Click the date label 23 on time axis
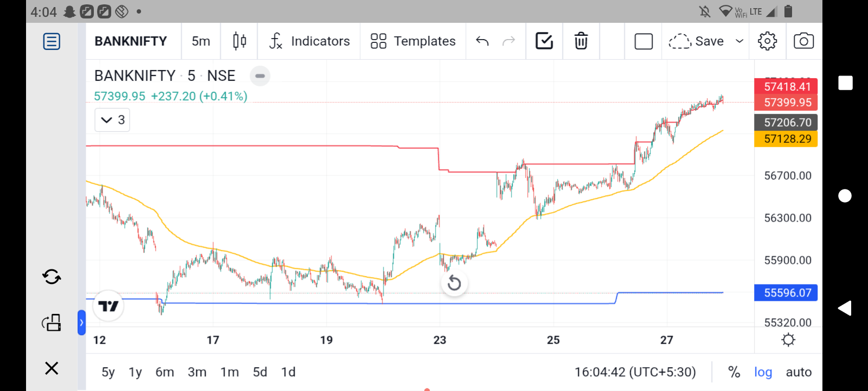 point(440,340)
